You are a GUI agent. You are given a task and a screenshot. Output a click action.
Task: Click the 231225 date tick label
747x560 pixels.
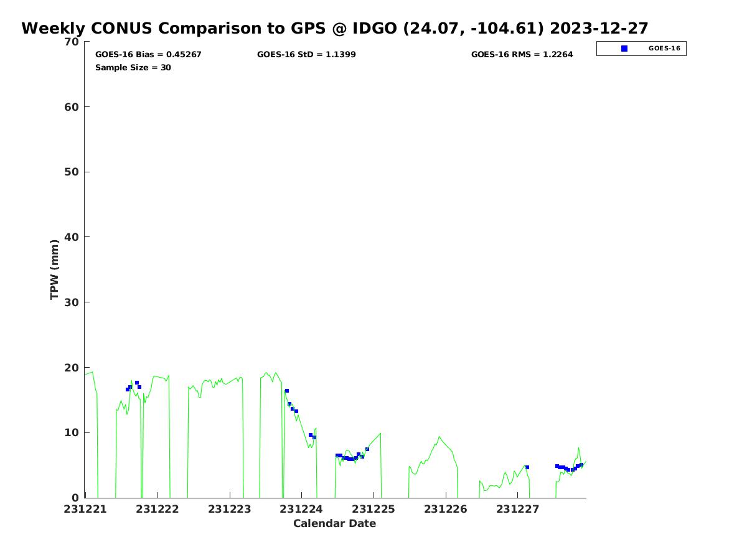[x=374, y=509]
